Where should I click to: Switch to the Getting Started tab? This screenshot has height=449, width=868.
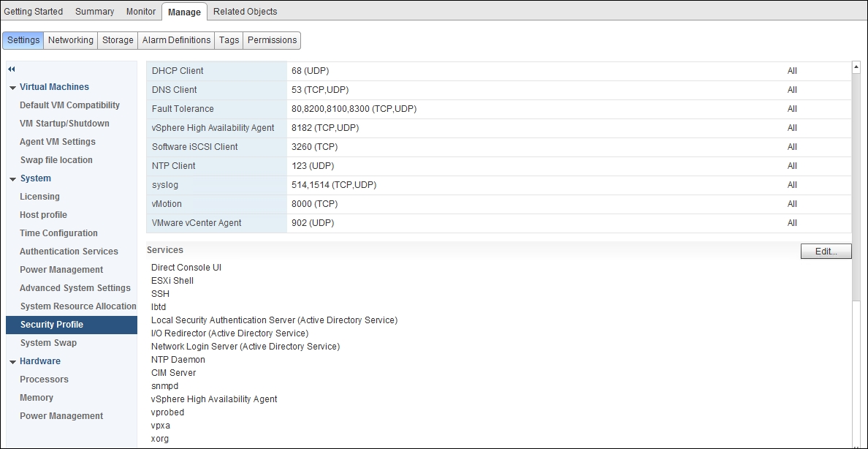[33, 11]
